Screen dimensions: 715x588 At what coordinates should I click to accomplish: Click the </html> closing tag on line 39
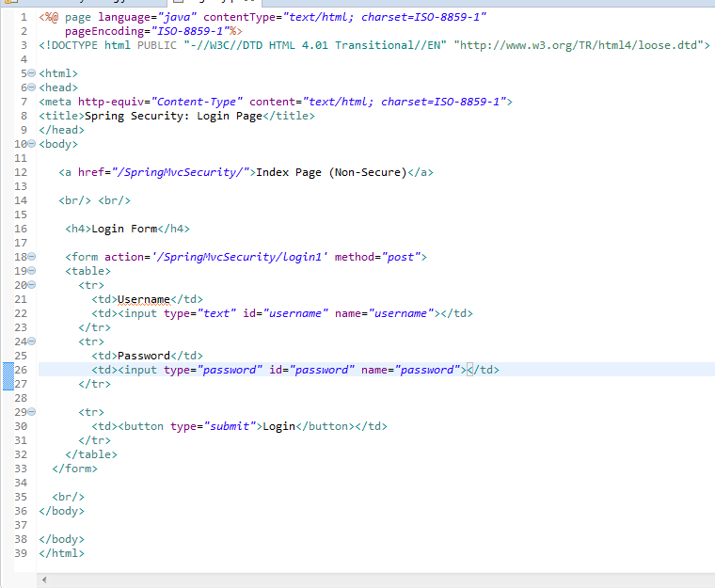(x=61, y=553)
